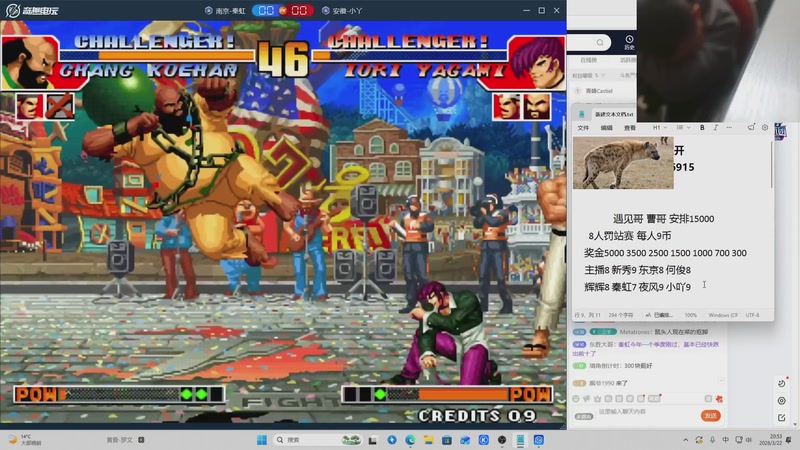Click the microphone icon in system tray
The width and height of the screenshot is (800, 450).
(x=712, y=440)
